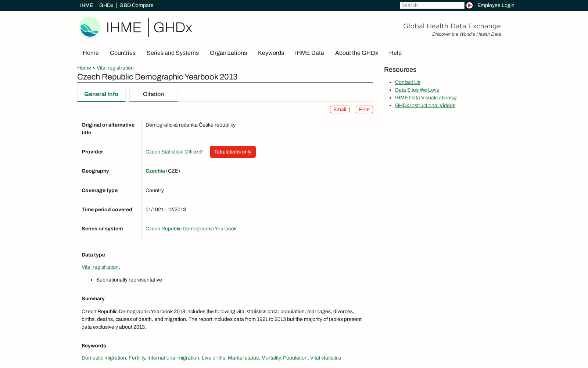588x368 pixels.
Task: Click the red search submit arrow icon
Action: tap(469, 5)
